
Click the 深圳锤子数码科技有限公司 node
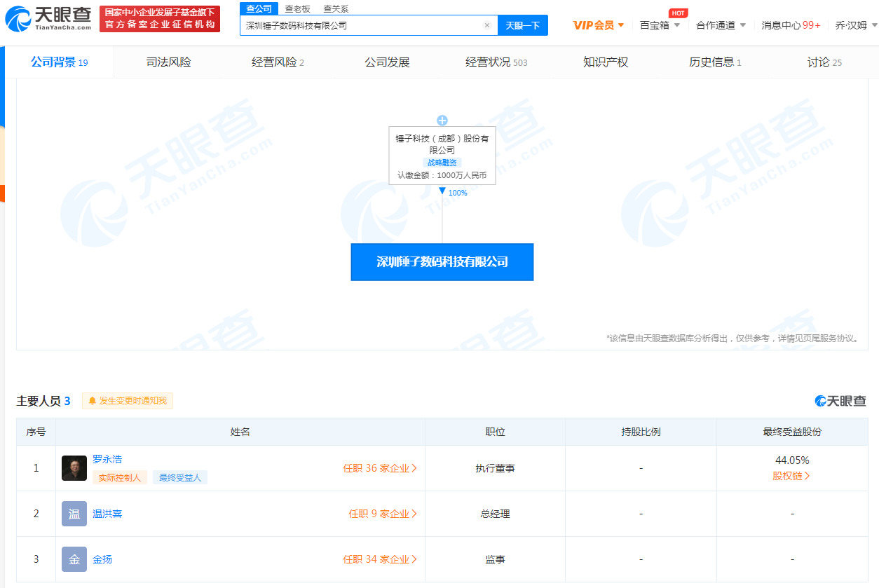click(442, 262)
